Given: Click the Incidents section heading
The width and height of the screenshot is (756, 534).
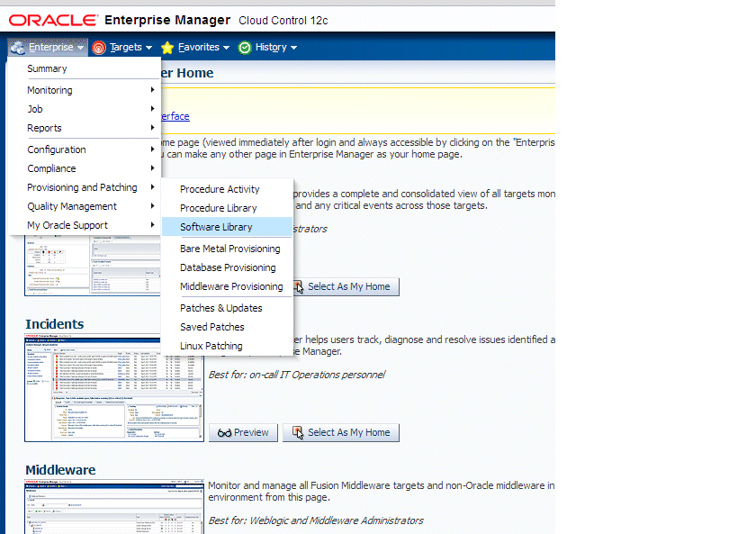Looking at the screenshot, I should (x=55, y=324).
